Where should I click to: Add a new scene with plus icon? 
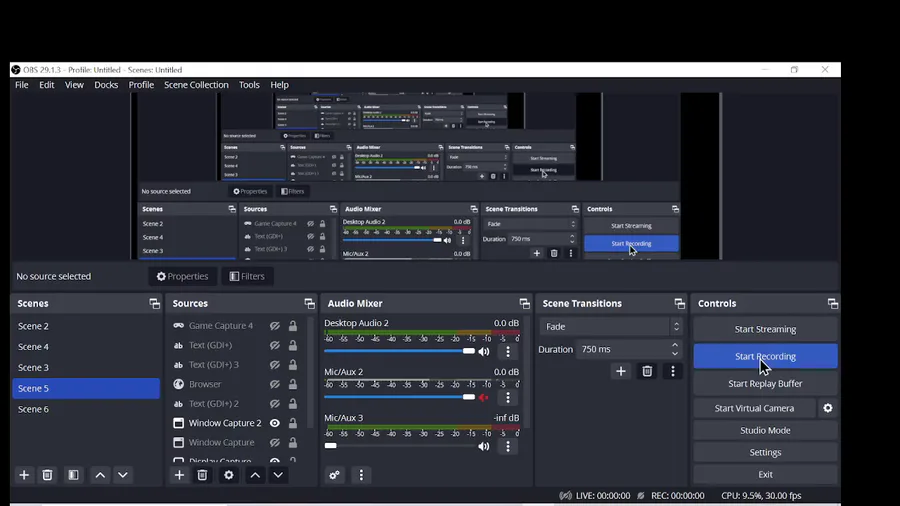24,475
